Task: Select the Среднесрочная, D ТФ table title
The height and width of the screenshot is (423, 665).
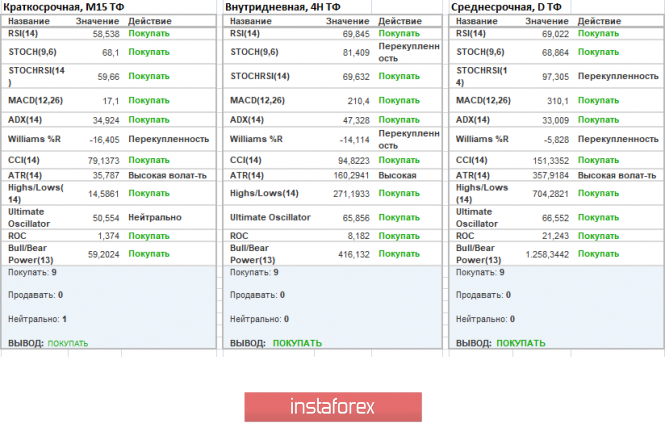Action: tap(506, 7)
